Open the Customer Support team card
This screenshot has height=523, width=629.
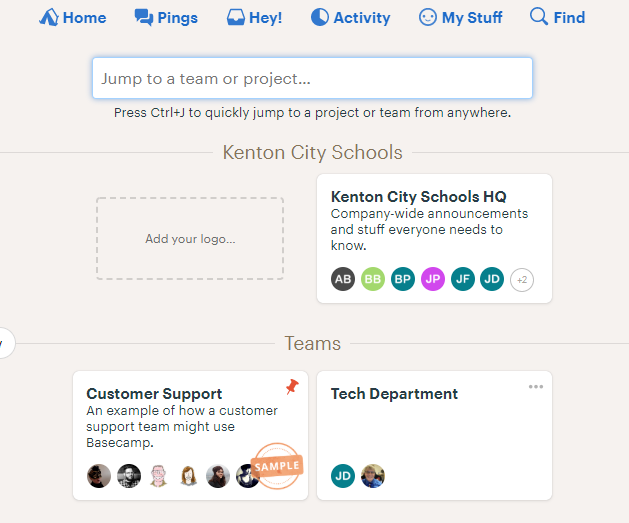tap(191, 436)
